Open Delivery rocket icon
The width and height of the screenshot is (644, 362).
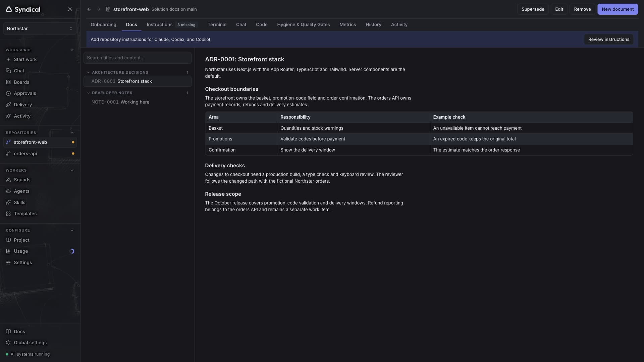8,105
